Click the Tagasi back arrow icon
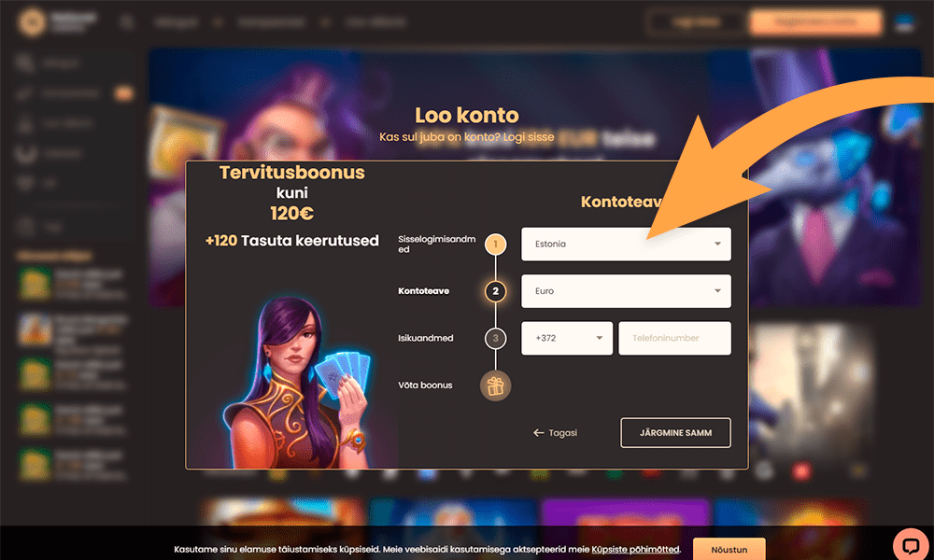 539,433
